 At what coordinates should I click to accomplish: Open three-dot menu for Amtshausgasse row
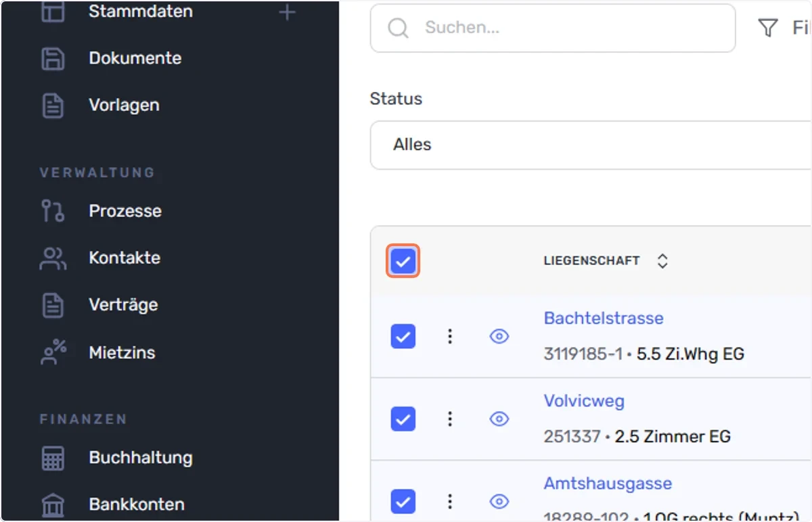pos(450,501)
